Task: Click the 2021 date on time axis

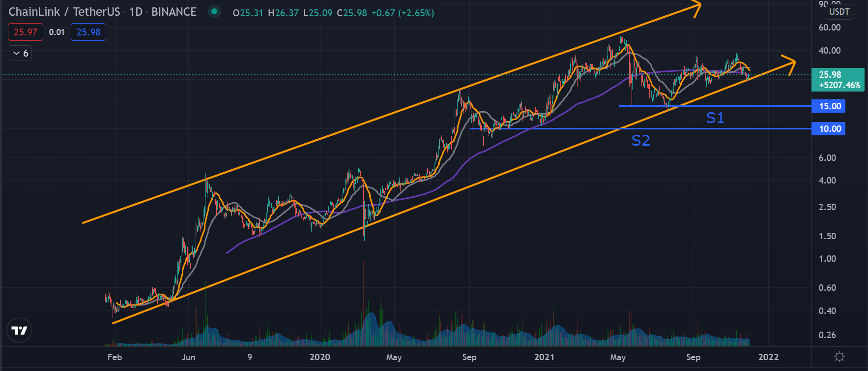Action: coord(544,357)
